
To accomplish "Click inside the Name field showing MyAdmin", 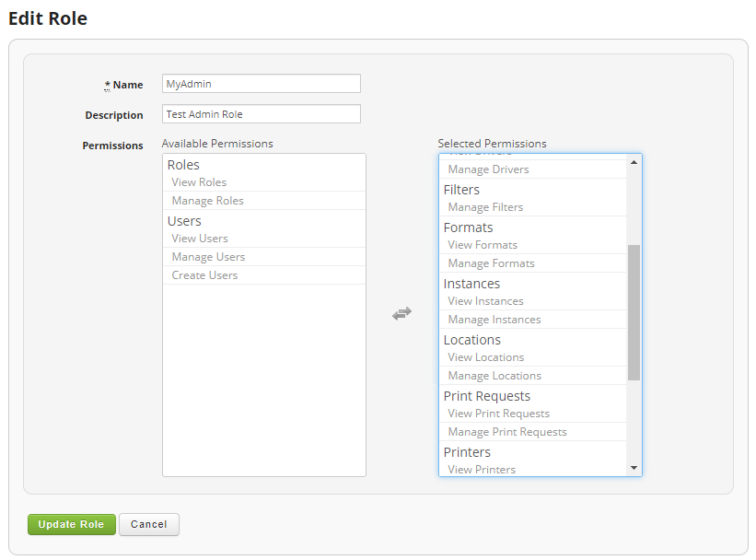I will [261, 83].
